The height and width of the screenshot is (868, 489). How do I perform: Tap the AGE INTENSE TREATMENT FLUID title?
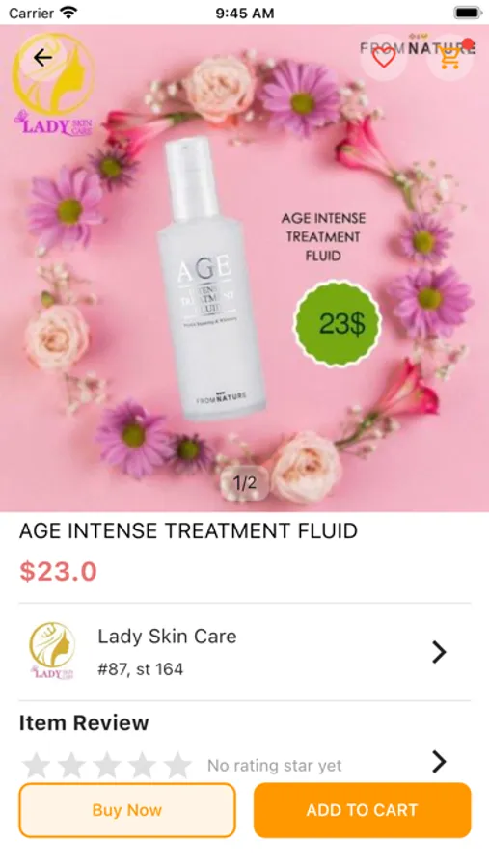tap(188, 530)
